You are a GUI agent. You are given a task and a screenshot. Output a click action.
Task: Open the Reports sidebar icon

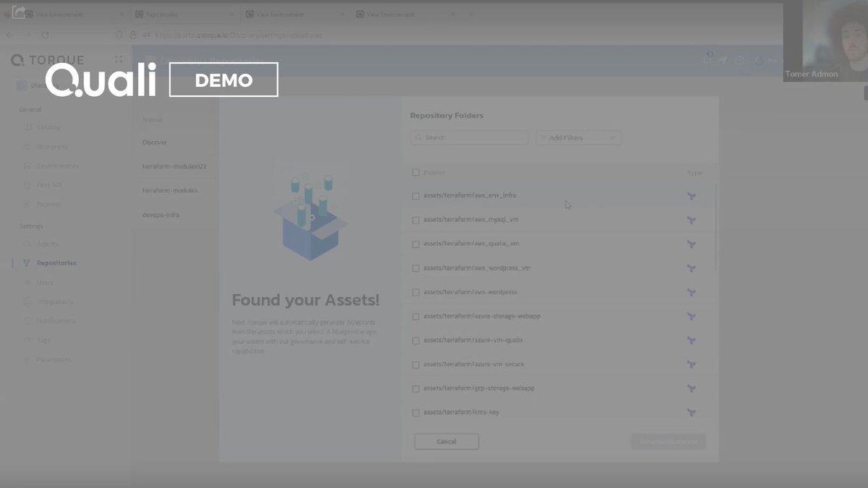click(27, 204)
